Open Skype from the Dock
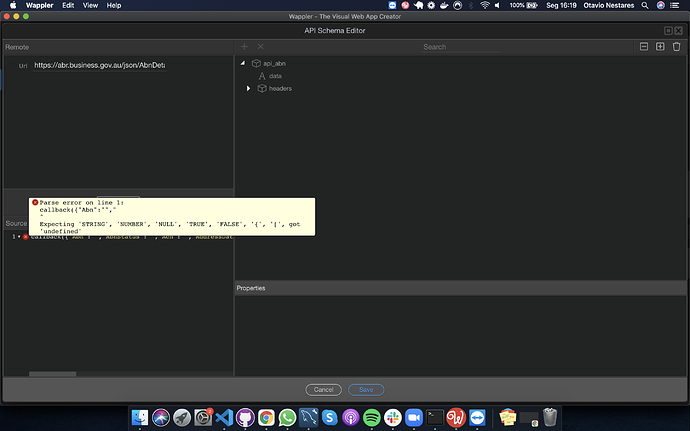Image resolution: width=690 pixels, height=431 pixels. 330,417
